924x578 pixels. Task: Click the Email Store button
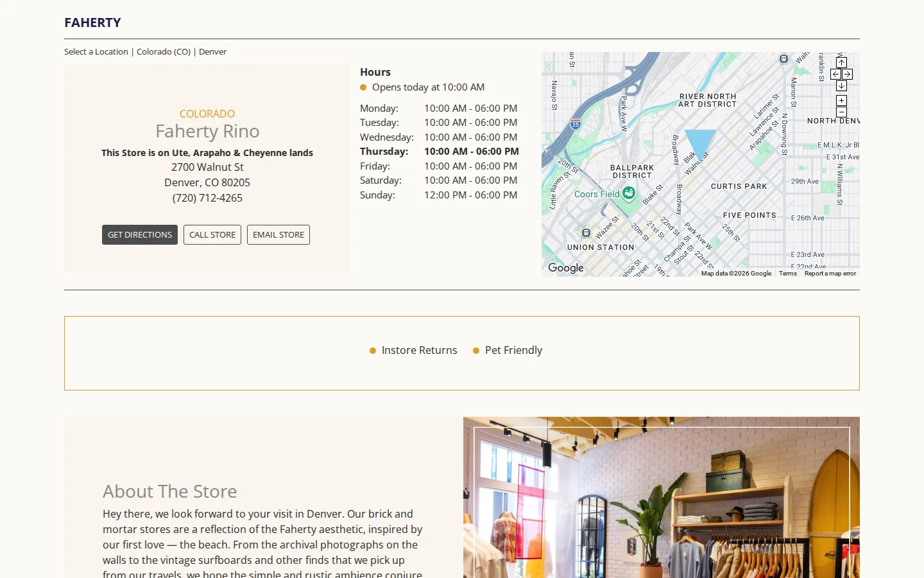point(278,234)
